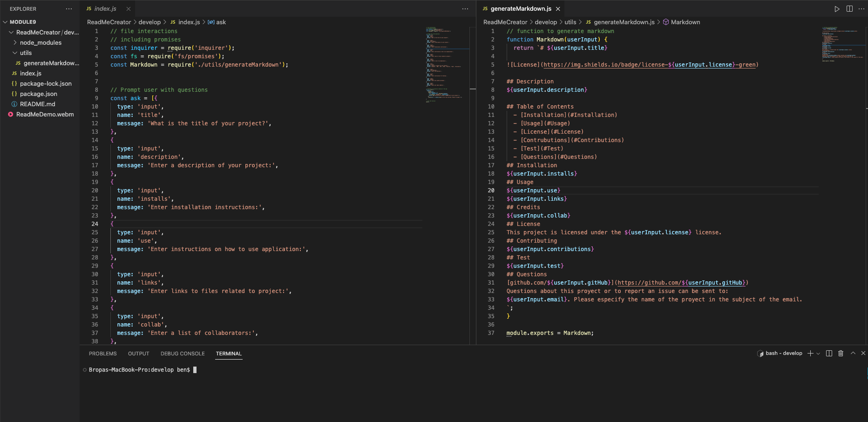Viewport: 868px width, 422px height.
Task: Click develop breadcrumb in left editor
Action: (149, 22)
